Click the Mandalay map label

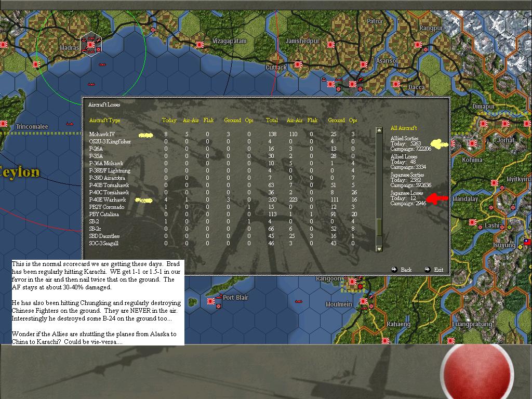click(x=465, y=199)
